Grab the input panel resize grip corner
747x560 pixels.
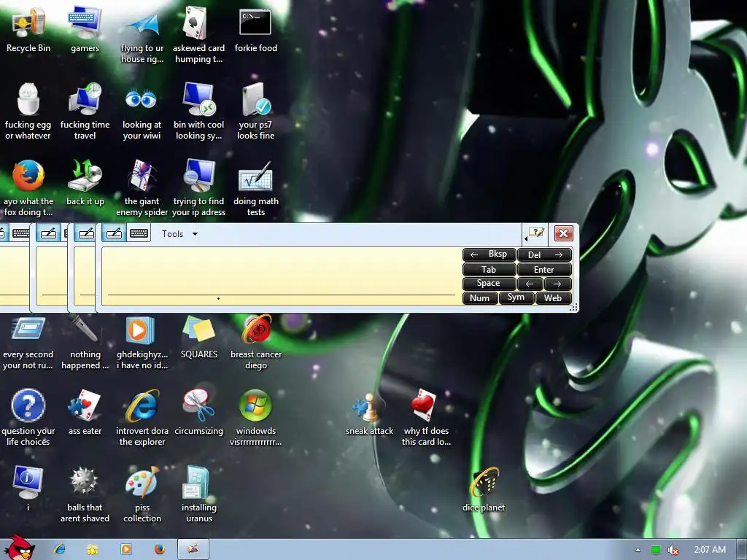pos(574,308)
